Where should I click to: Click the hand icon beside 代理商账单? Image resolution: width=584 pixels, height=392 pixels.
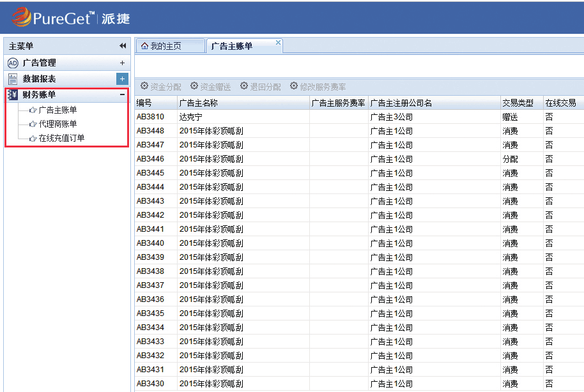pos(33,124)
